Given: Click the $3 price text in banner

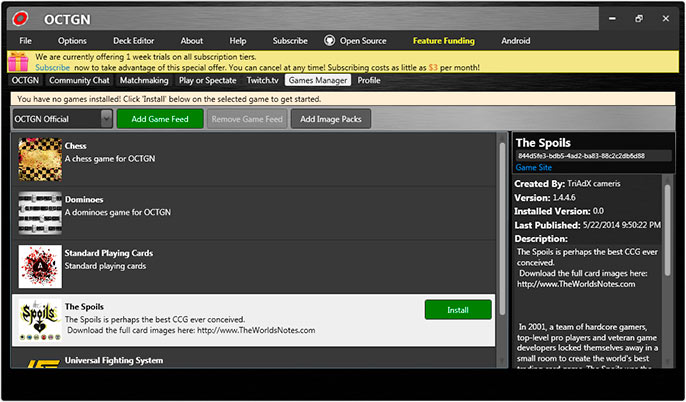Looking at the screenshot, I should click(433, 67).
